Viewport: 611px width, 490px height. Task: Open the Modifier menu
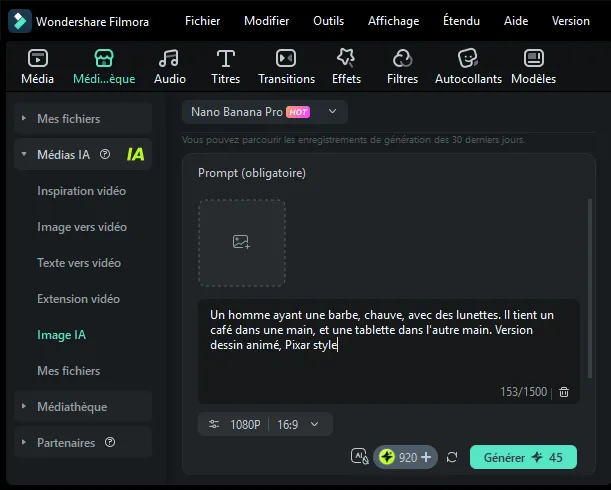[x=267, y=21]
